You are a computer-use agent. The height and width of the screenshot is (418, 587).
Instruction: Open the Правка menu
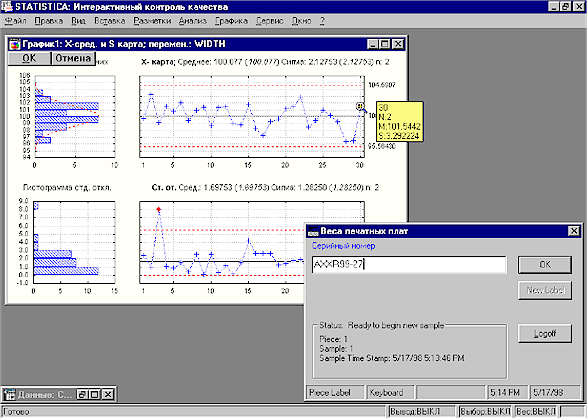pos(49,21)
